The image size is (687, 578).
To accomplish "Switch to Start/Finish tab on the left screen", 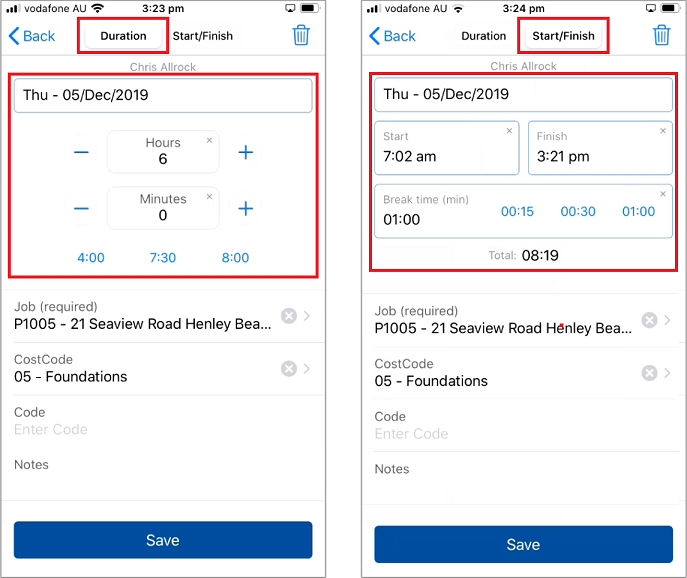I will (x=202, y=36).
